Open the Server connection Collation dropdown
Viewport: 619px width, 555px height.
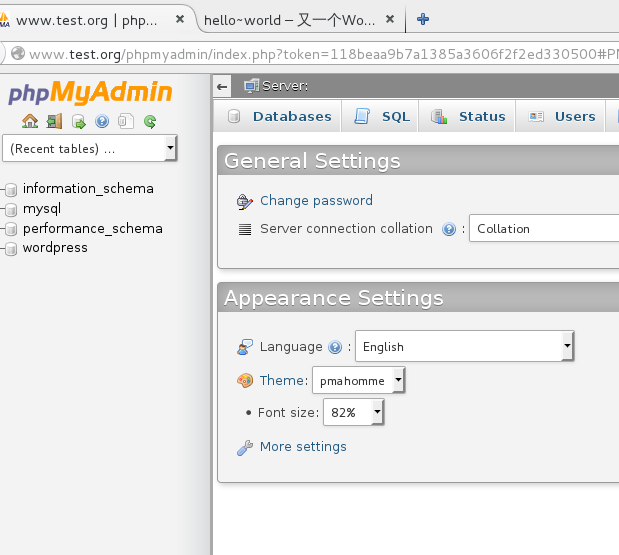click(x=544, y=228)
